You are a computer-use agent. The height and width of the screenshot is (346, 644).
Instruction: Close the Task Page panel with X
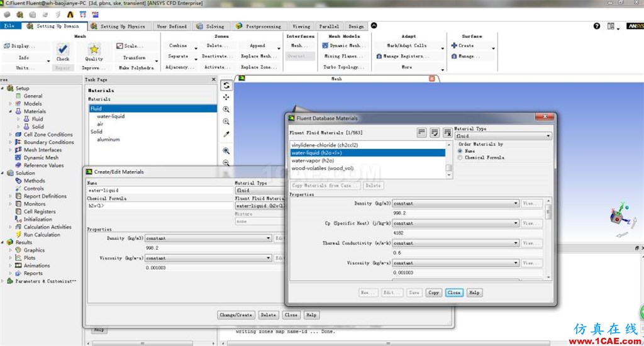pyautogui.click(x=214, y=79)
